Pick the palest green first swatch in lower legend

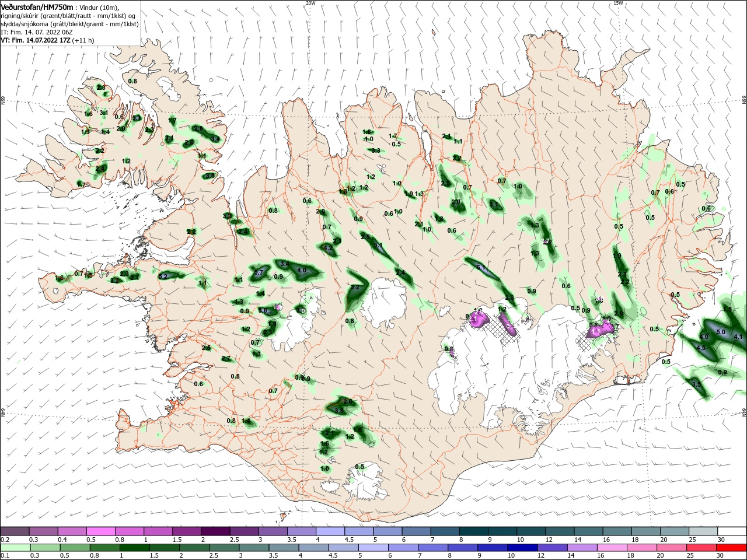tap(15, 548)
